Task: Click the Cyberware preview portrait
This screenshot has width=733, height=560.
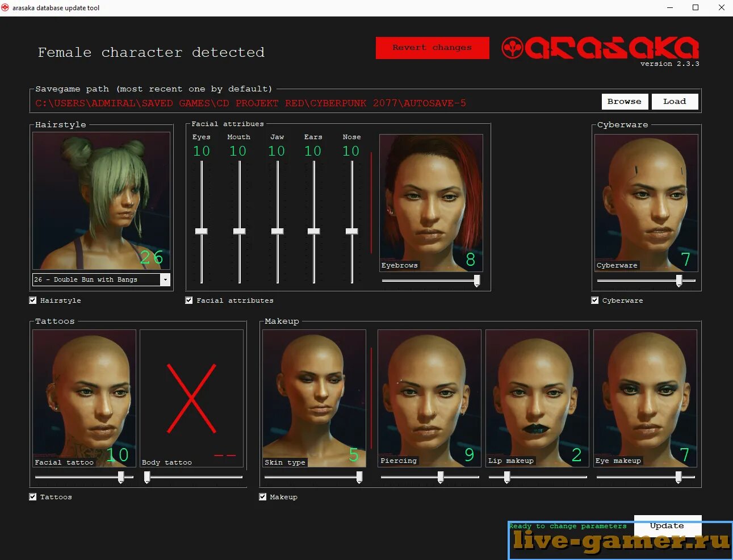Action: pos(646,203)
